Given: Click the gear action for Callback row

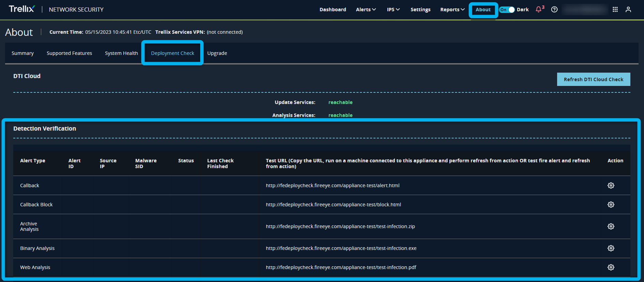Looking at the screenshot, I should click(x=611, y=185).
